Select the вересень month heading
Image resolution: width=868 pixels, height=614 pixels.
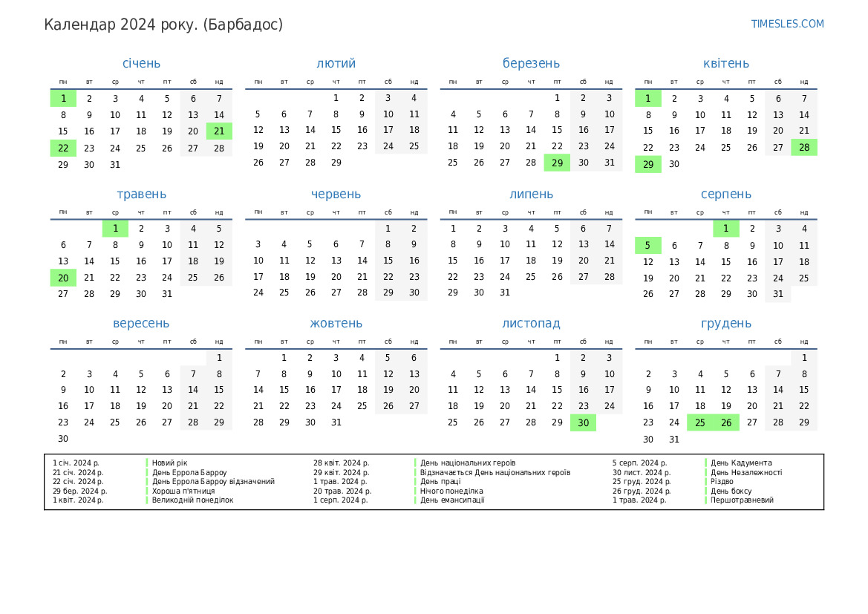pyautogui.click(x=141, y=323)
